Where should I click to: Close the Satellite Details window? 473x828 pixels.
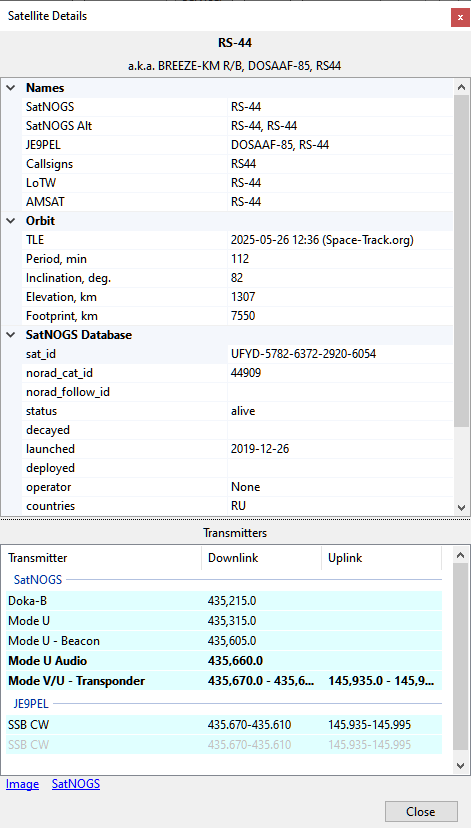click(x=460, y=17)
